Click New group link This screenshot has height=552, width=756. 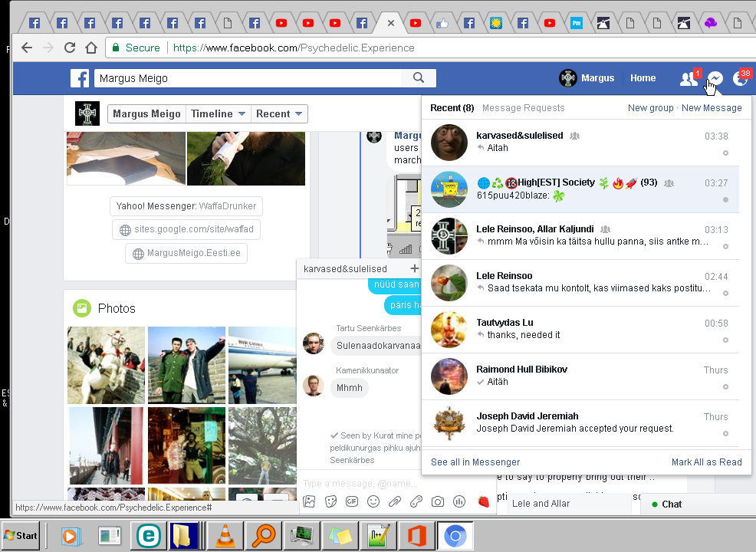tap(650, 108)
